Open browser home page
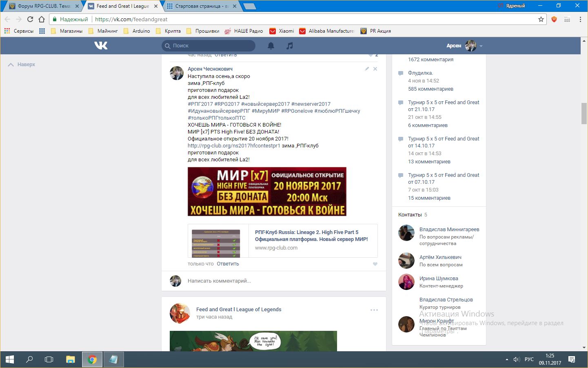 (42, 19)
